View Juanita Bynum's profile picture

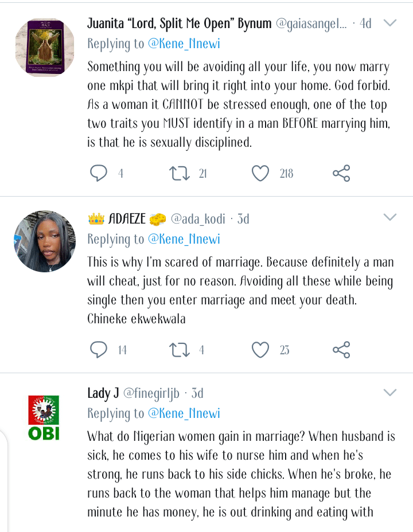coord(44,48)
